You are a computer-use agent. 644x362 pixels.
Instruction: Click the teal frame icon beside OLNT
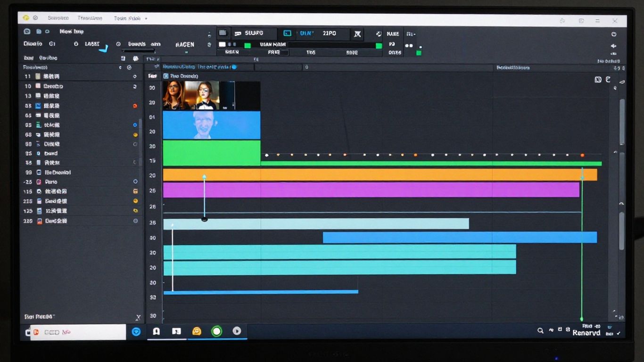click(x=287, y=33)
